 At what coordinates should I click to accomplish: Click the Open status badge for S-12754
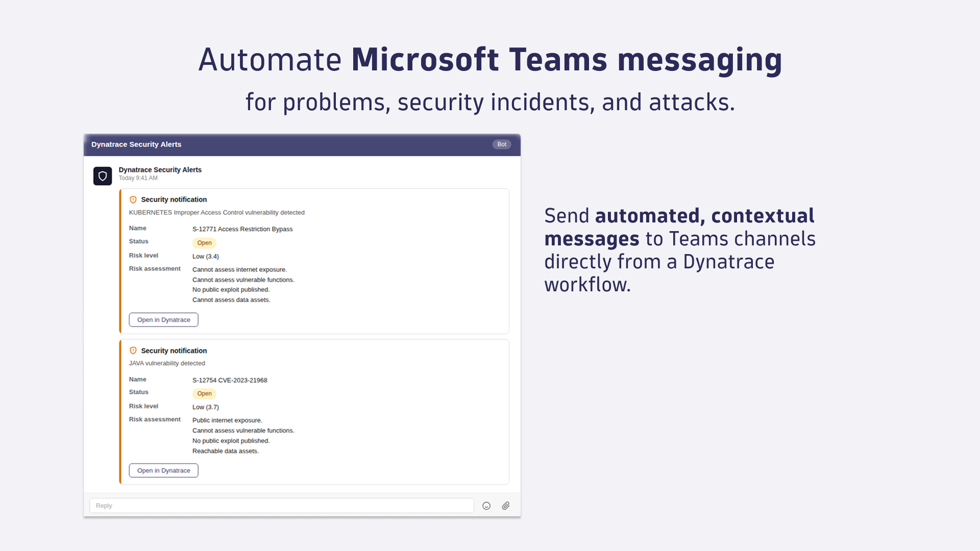tap(204, 393)
